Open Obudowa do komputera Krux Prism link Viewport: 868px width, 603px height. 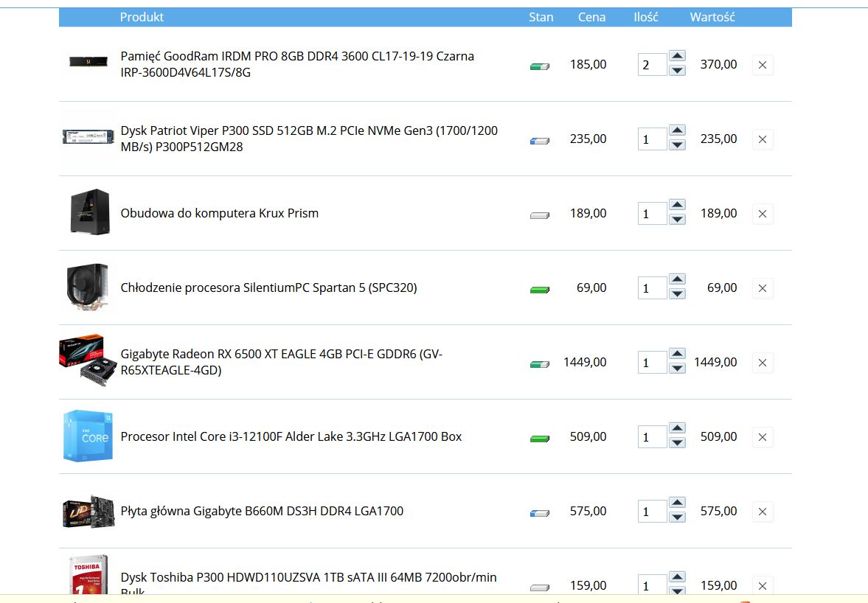point(219,213)
